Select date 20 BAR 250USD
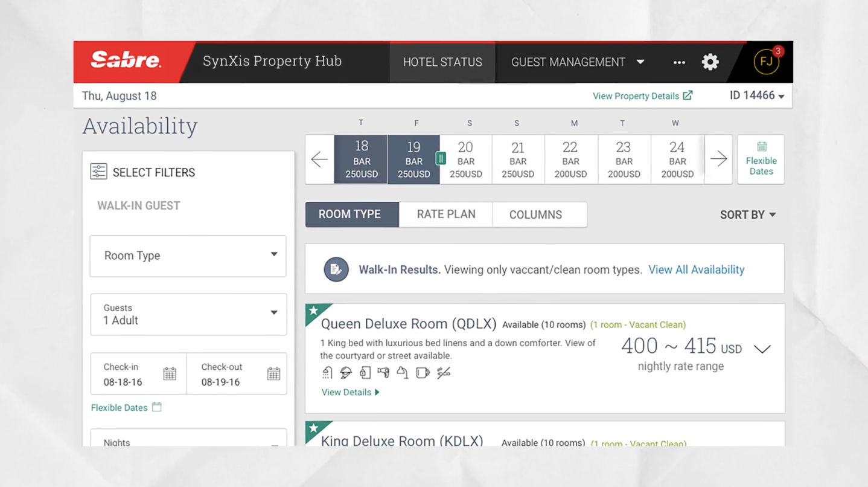868x487 pixels. pos(465,160)
